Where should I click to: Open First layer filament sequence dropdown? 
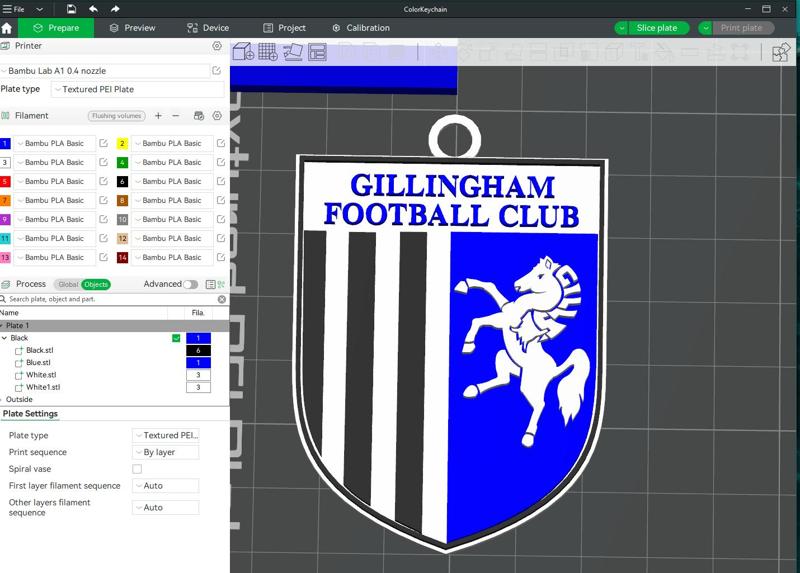coord(165,486)
